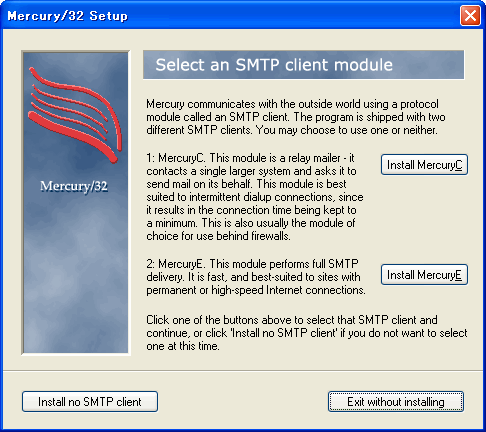Image resolution: width=486 pixels, height=432 pixels.
Task: Choose the Install MercuryE button
Action: point(424,275)
